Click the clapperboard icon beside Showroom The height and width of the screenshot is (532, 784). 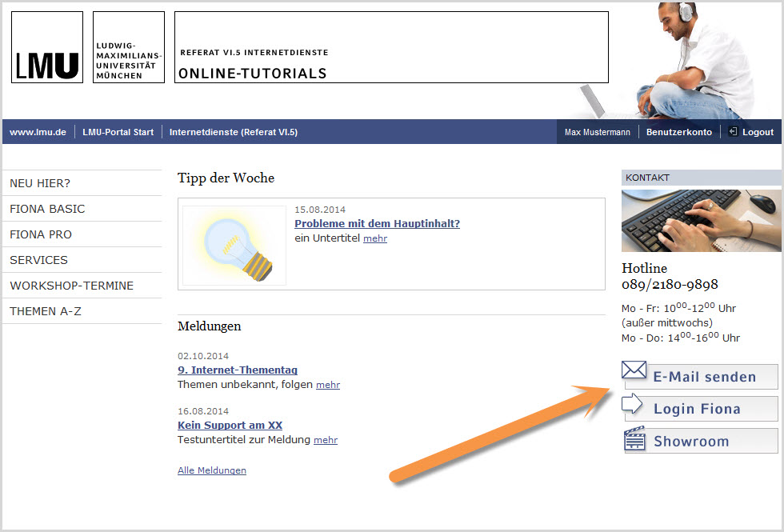pyautogui.click(x=634, y=438)
